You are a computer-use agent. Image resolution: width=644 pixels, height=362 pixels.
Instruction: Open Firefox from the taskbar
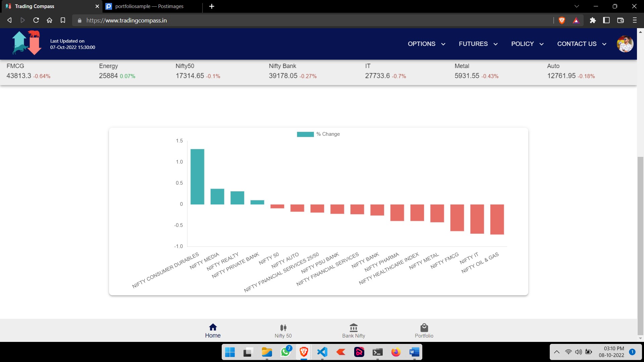(x=396, y=352)
